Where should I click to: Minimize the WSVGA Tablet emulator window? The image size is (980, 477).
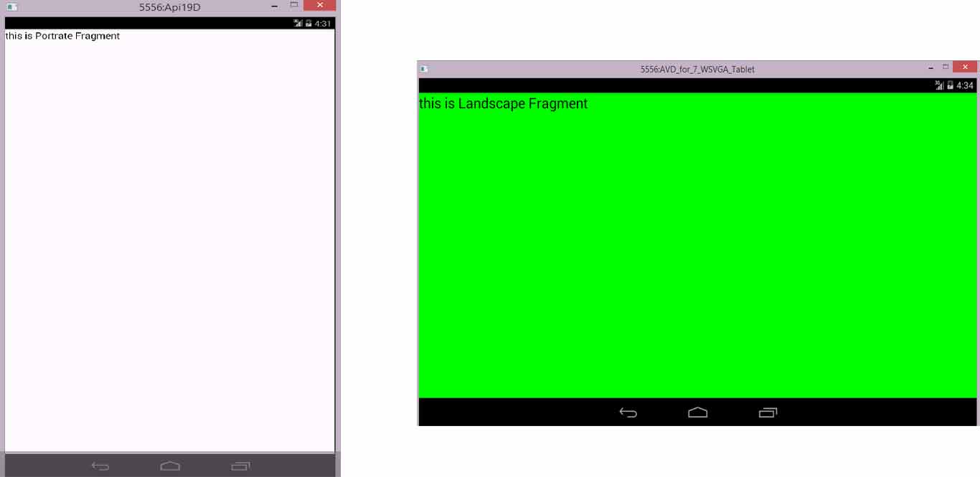[930, 67]
